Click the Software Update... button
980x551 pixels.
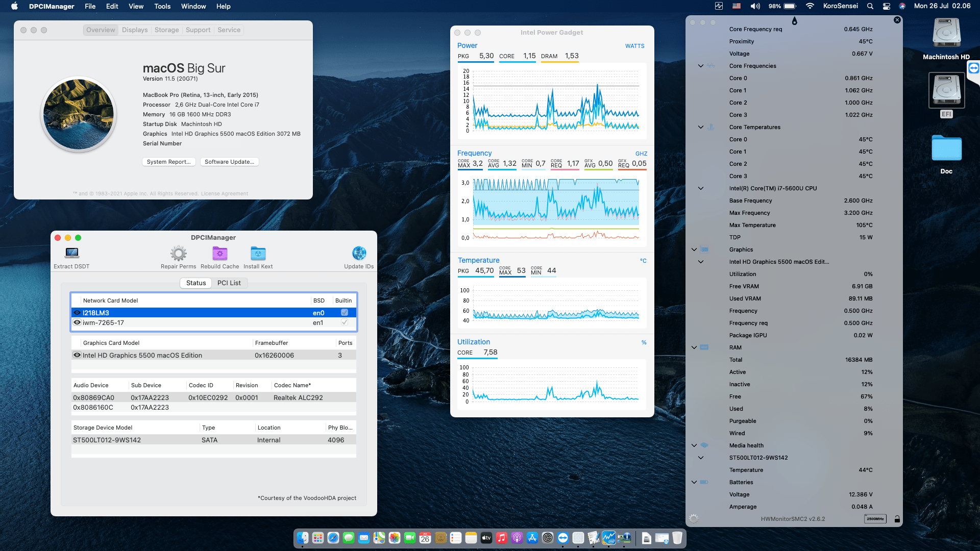point(229,162)
